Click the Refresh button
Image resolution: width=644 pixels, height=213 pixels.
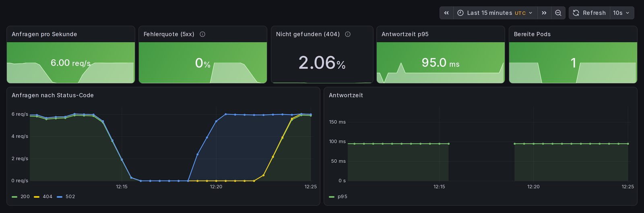point(589,13)
